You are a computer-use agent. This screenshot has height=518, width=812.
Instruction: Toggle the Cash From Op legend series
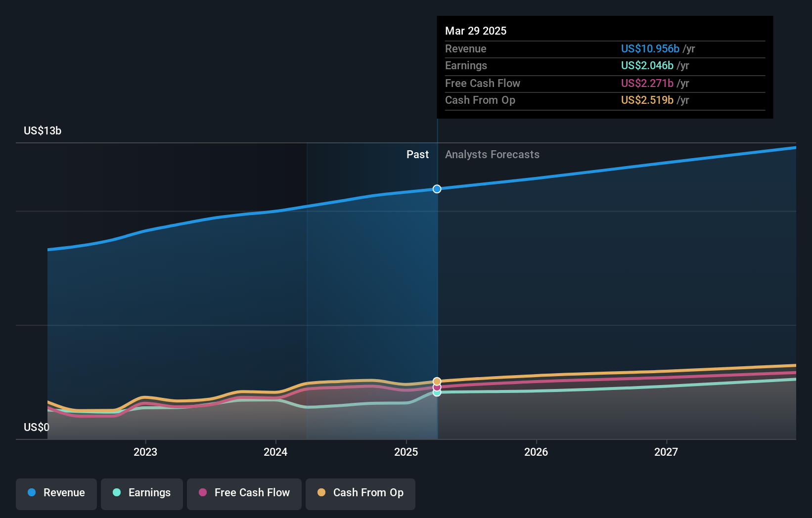[361, 494]
